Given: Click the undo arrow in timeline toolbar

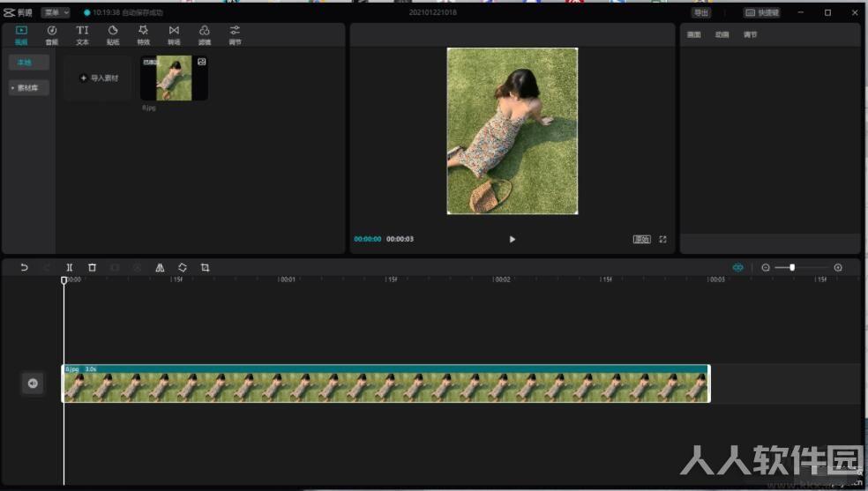Looking at the screenshot, I should 24,268.
